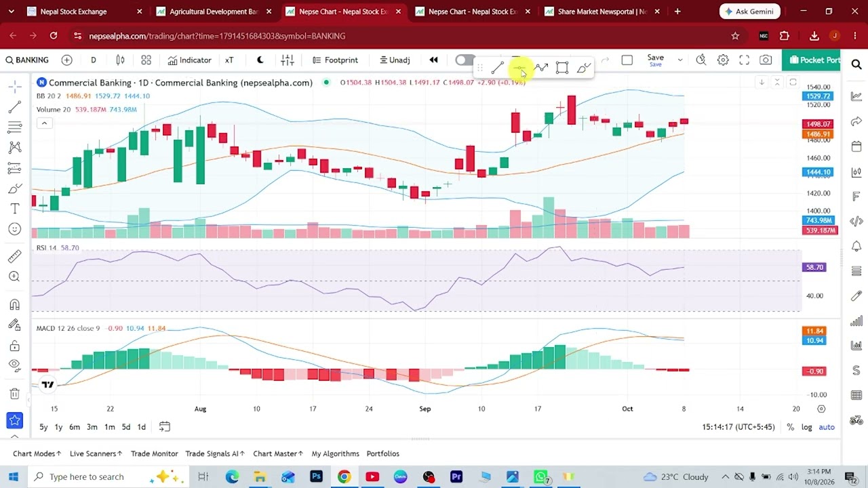Select the Text annotation tool
This screenshot has height=488, width=868.
click(x=14, y=209)
